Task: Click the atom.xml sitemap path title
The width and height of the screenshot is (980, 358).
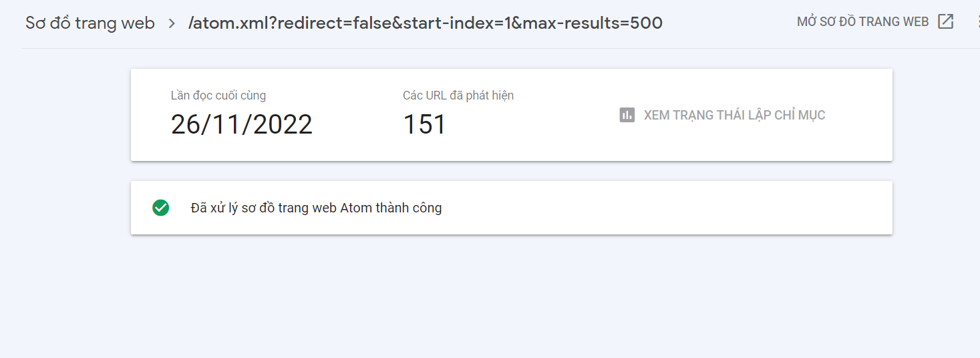Action: click(426, 23)
